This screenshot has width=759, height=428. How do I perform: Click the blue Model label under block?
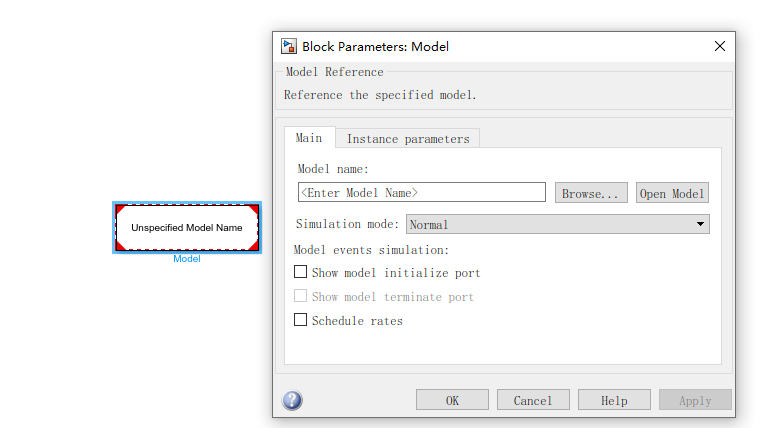pyautogui.click(x=187, y=259)
